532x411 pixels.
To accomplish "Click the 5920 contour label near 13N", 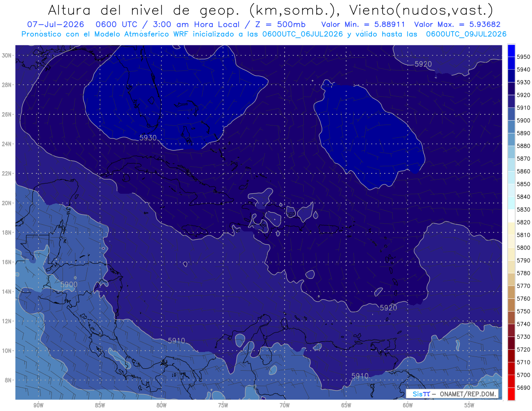I will pyautogui.click(x=388, y=308).
